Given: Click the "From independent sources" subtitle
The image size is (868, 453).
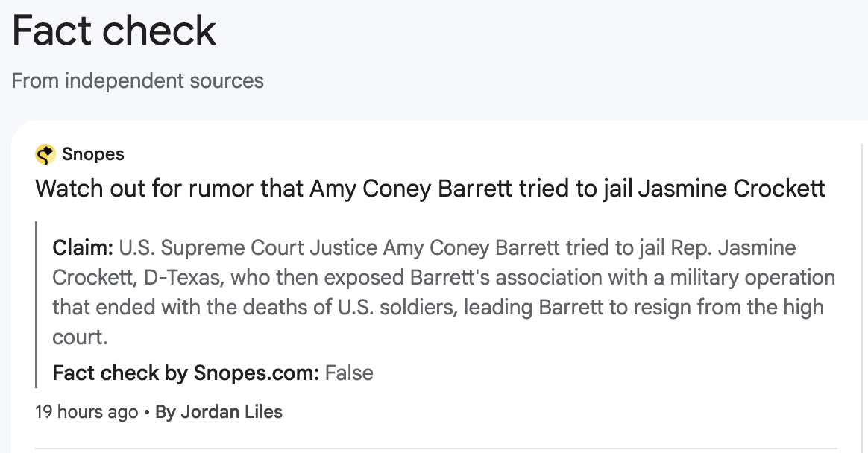Looking at the screenshot, I should [x=137, y=80].
